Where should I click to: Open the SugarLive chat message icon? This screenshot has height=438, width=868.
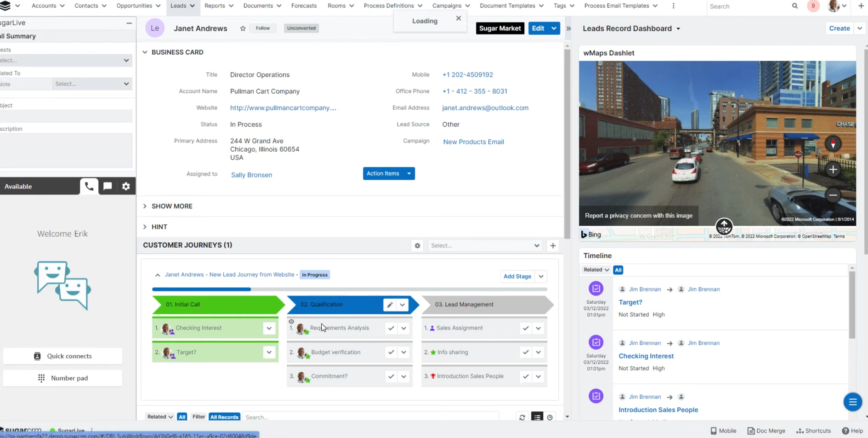[108, 186]
